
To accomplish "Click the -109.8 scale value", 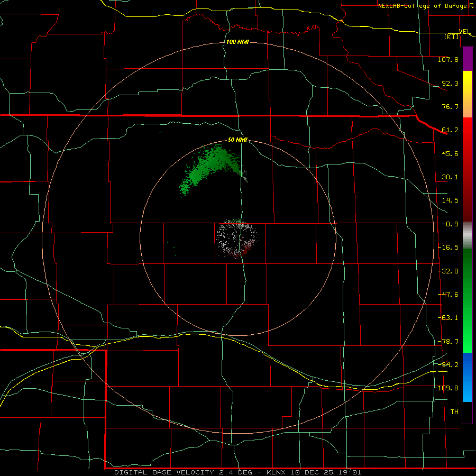I will (x=446, y=388).
